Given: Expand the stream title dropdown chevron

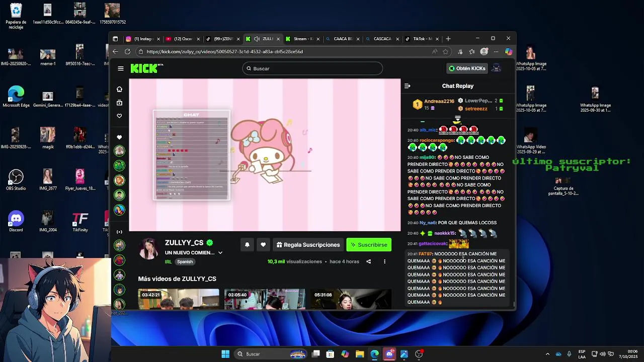Looking at the screenshot, I should tap(220, 253).
